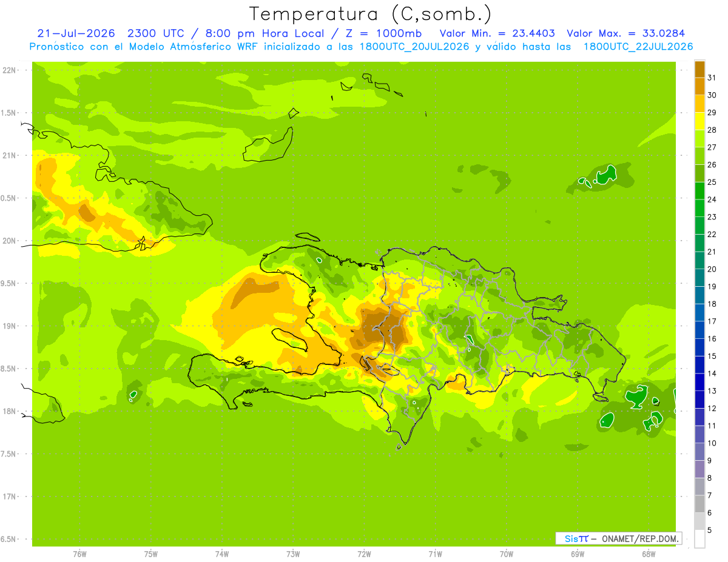
Task: Click "Modelo Atmosferico WRF" in the subtitle
Action: coord(195,47)
